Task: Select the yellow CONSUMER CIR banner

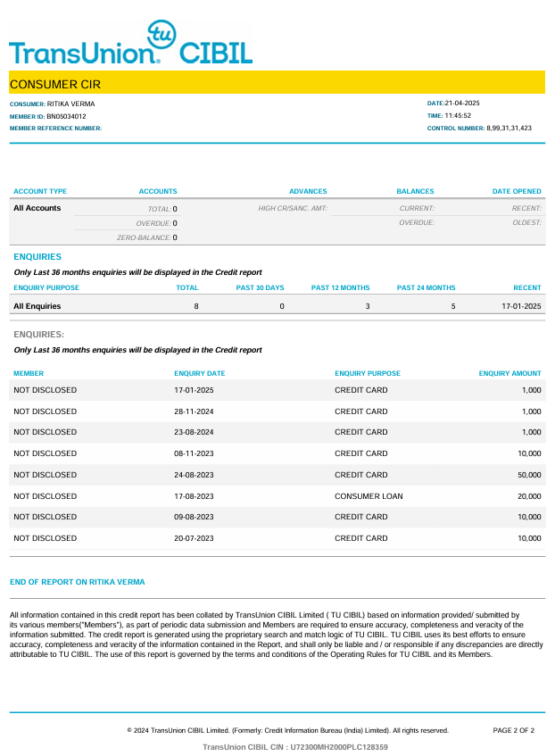Action: click(x=277, y=83)
